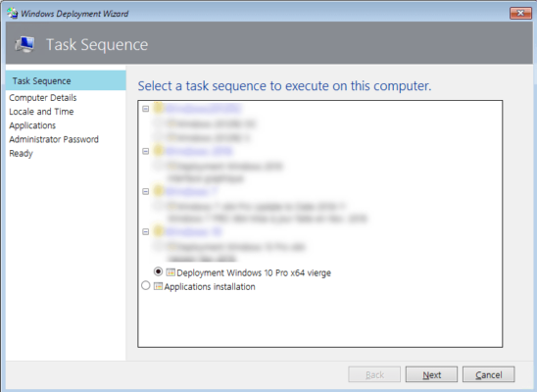Screen dimensions: 537x392
Task: Click the blurred yellow folder icon of the topmost group
Action: point(158,108)
